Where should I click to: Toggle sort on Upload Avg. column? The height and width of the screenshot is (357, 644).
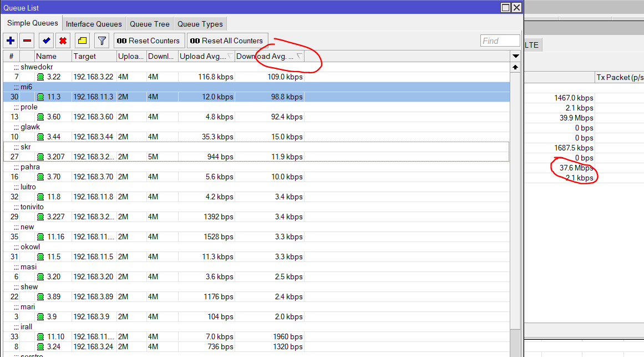(x=206, y=56)
